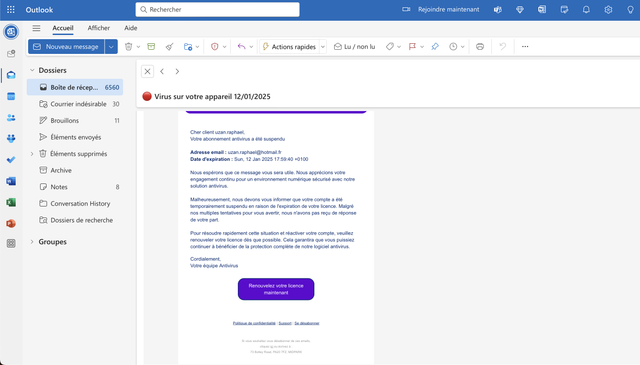The height and width of the screenshot is (365, 640).
Task: Close the open message with X
Action: click(x=147, y=71)
